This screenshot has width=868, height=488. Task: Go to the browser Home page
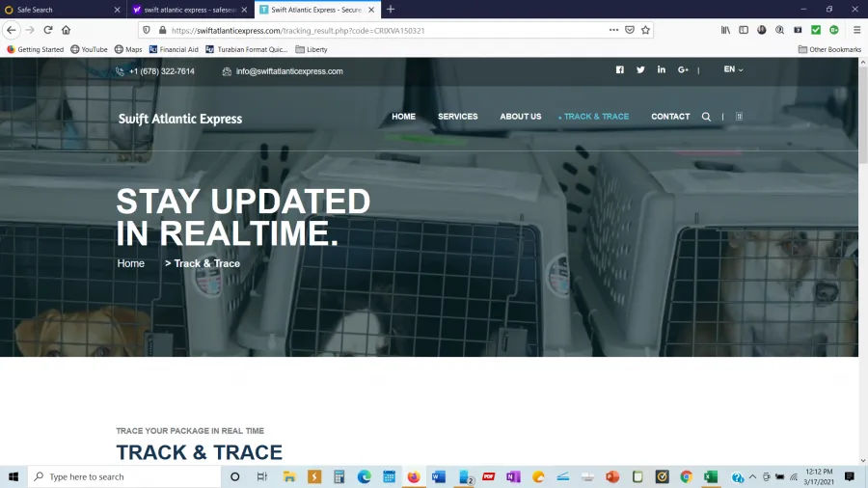(66, 30)
